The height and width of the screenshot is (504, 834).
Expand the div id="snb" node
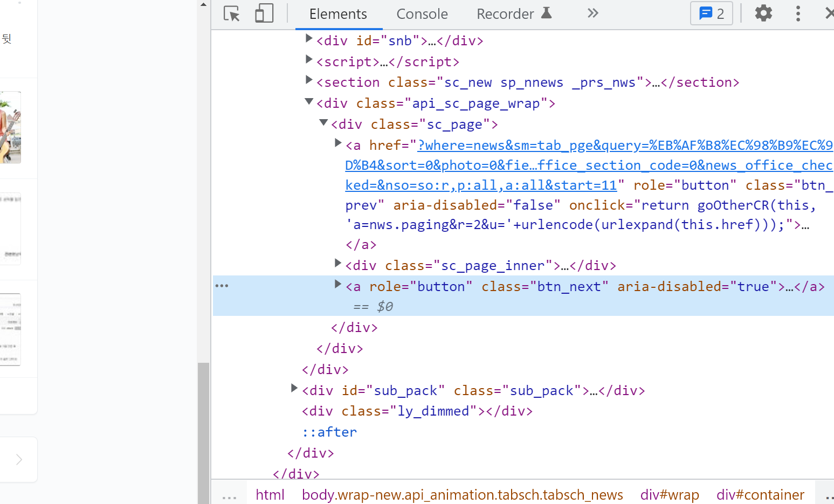(x=309, y=38)
